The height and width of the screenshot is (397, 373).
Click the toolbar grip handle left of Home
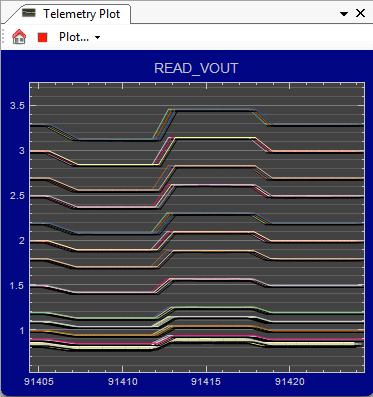tap(4, 37)
